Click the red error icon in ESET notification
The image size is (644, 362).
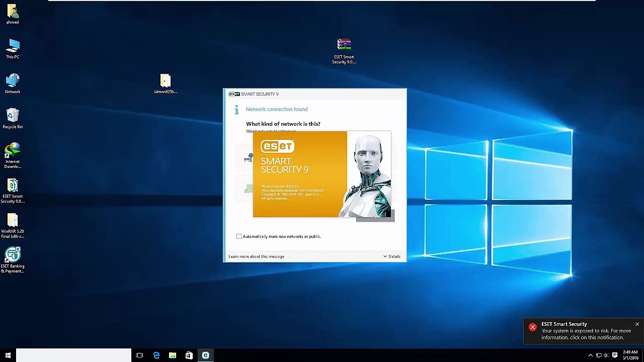[x=532, y=327]
